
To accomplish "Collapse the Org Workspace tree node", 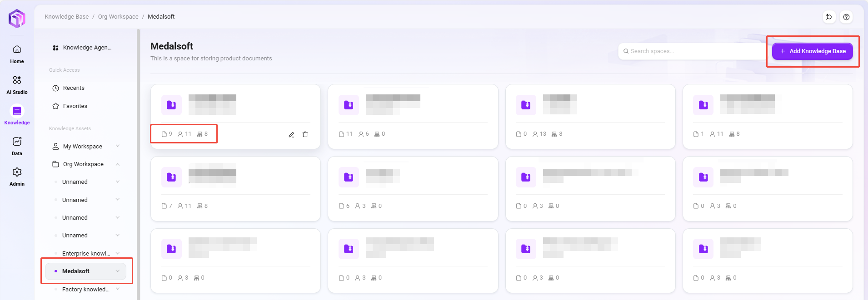I will (118, 164).
